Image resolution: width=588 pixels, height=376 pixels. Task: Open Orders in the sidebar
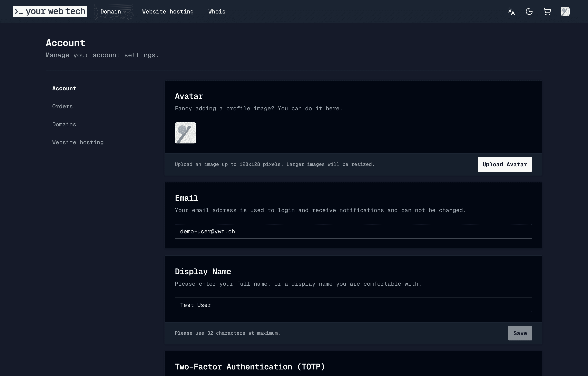point(62,106)
